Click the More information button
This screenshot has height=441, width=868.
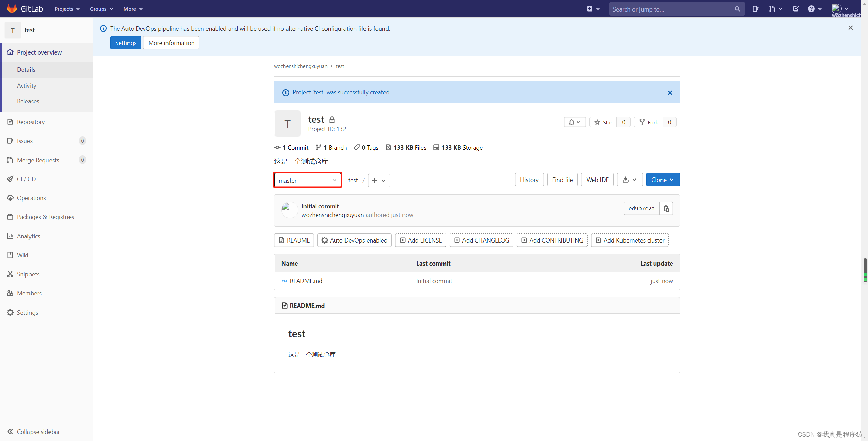tap(171, 43)
